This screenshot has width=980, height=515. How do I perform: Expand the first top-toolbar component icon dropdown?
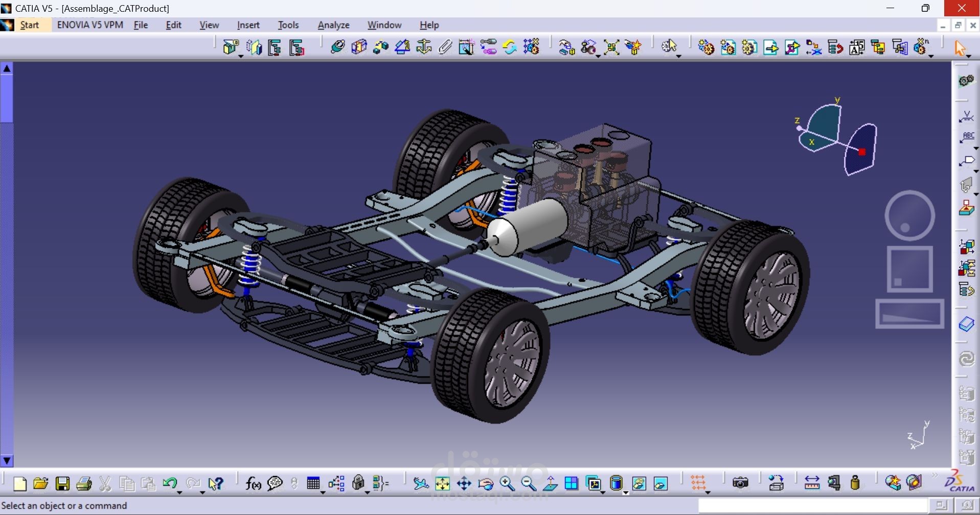coord(240,56)
